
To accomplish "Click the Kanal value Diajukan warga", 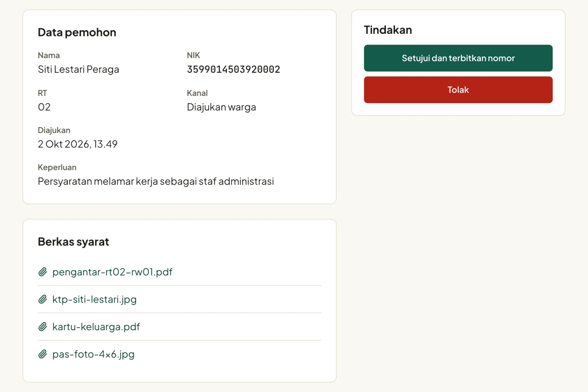I will (x=221, y=107).
